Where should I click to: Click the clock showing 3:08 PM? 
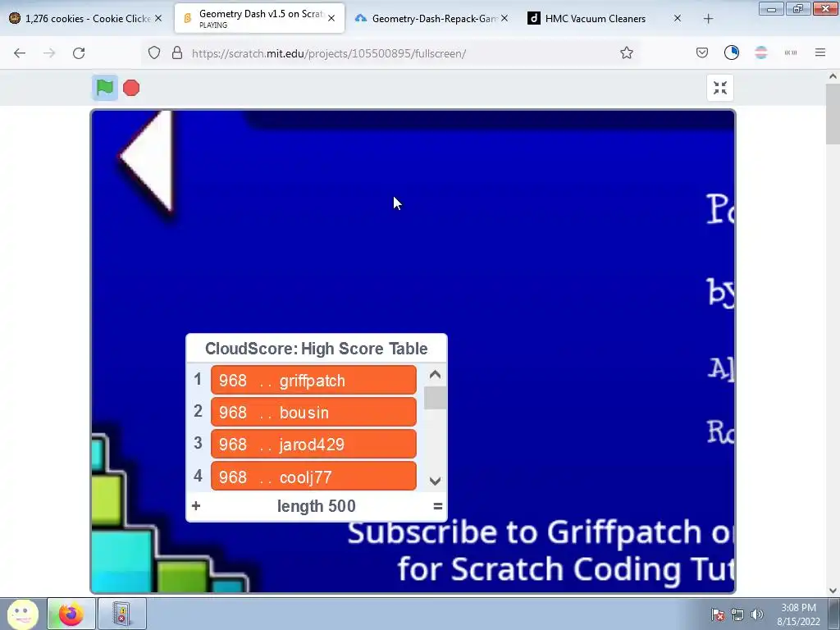click(x=798, y=614)
